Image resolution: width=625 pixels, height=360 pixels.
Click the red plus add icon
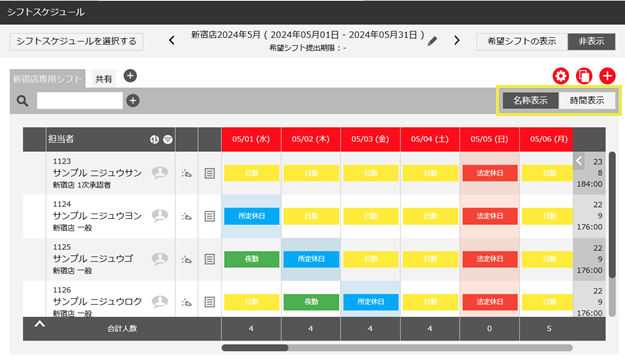607,76
